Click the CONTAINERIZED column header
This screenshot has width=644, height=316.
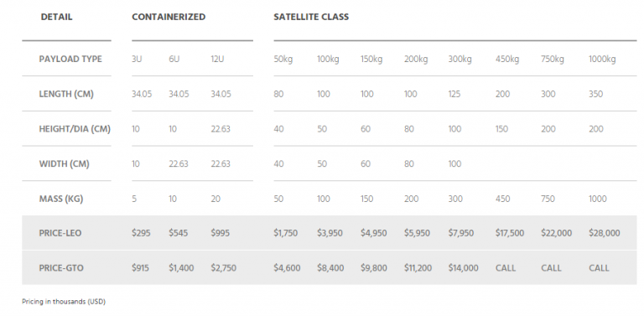[x=169, y=17]
